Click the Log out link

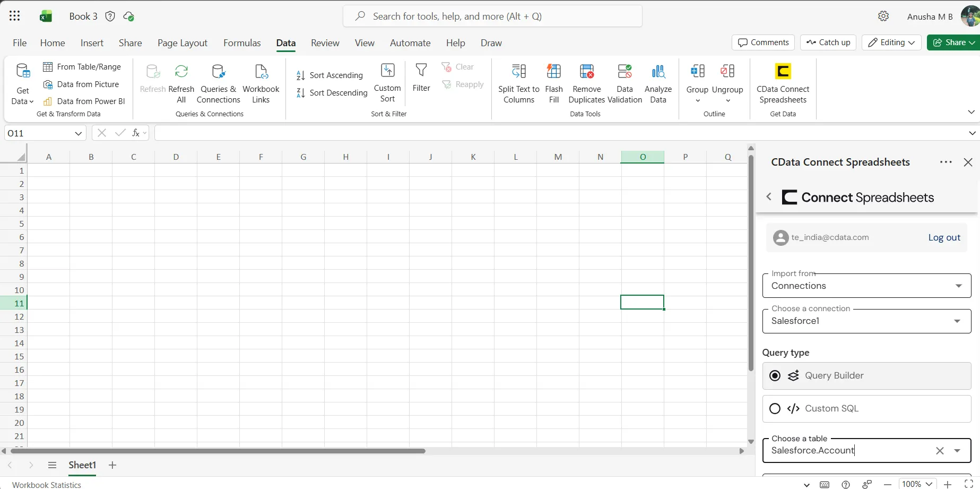pyautogui.click(x=944, y=238)
